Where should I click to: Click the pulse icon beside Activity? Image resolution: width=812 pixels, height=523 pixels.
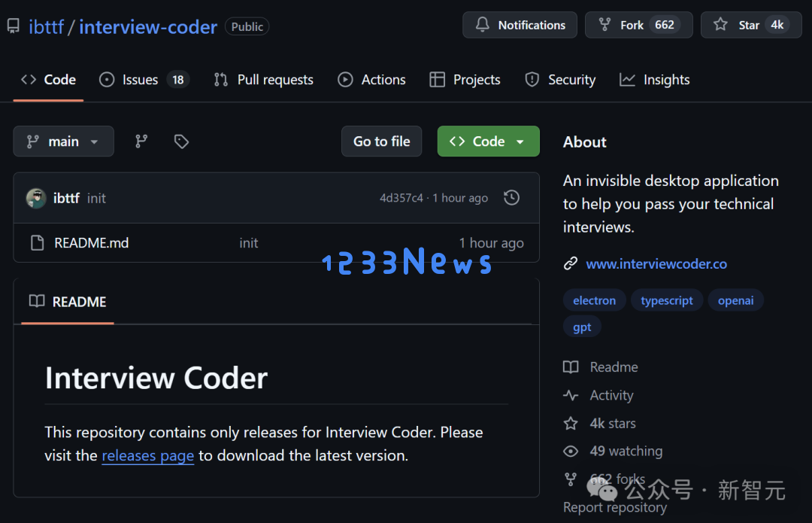(571, 396)
